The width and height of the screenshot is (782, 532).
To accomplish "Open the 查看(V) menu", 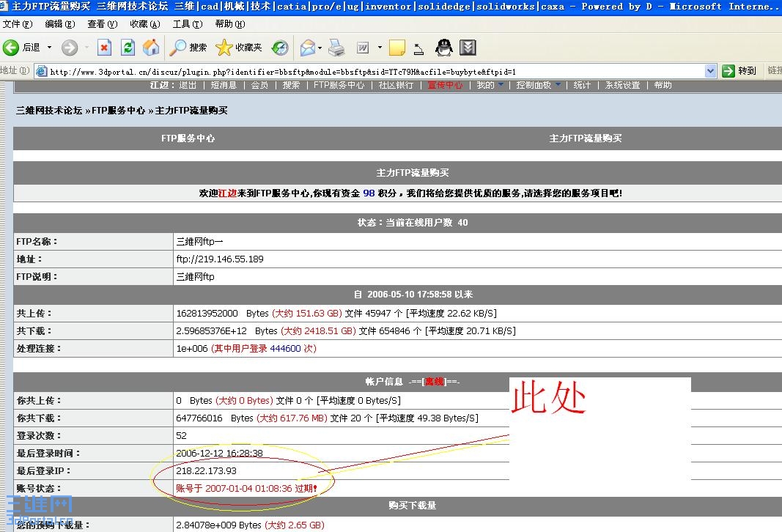I will click(102, 24).
